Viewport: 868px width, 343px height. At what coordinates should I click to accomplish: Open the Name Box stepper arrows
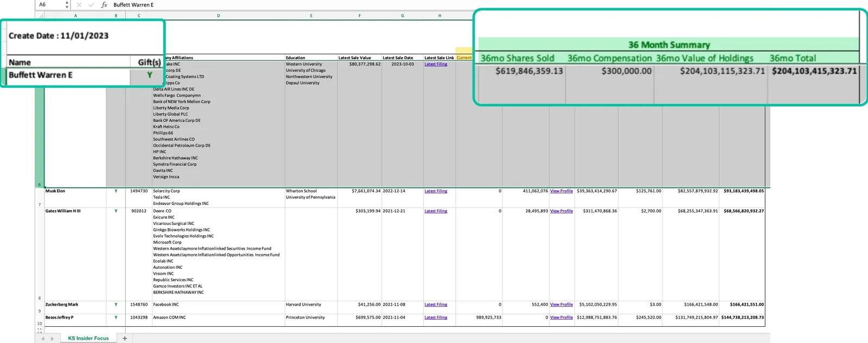click(x=67, y=5)
